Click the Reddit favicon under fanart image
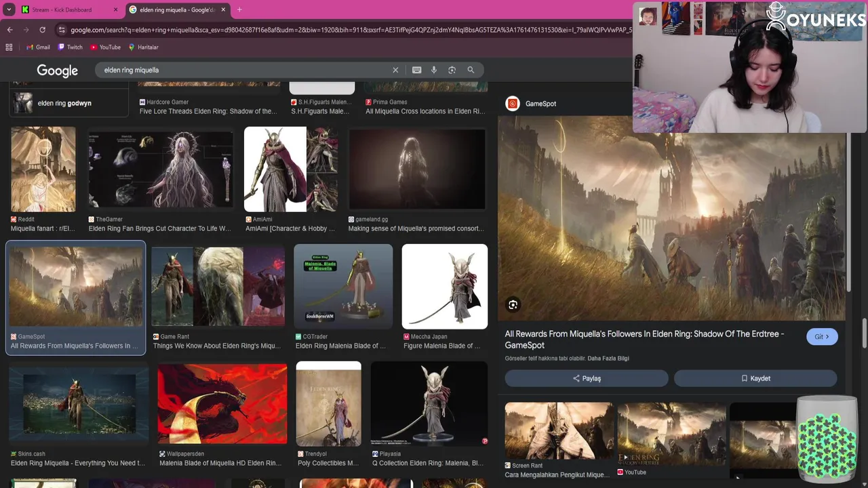Screen dimensions: 868x488 (x=14, y=220)
